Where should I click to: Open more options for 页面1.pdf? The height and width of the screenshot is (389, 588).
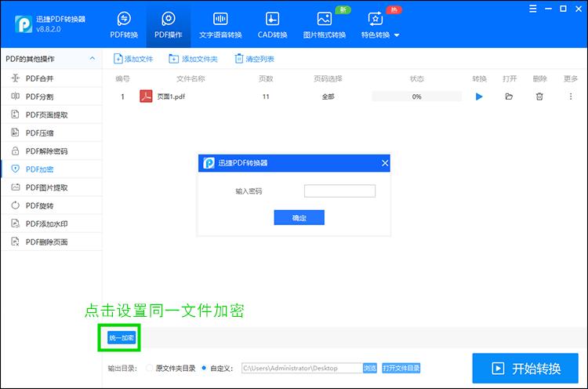(x=571, y=96)
